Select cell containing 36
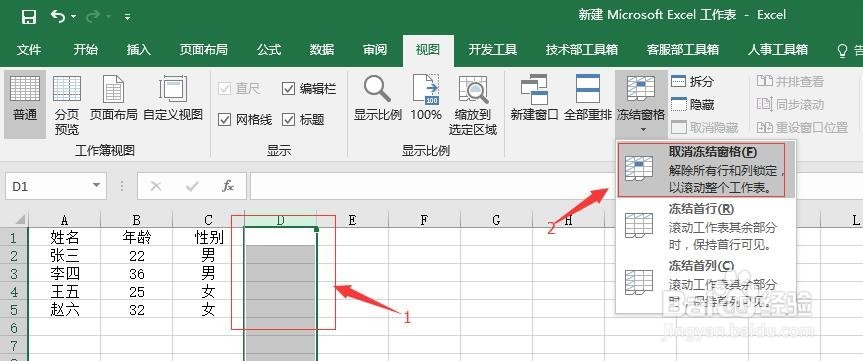The width and height of the screenshot is (863, 361). [x=136, y=274]
